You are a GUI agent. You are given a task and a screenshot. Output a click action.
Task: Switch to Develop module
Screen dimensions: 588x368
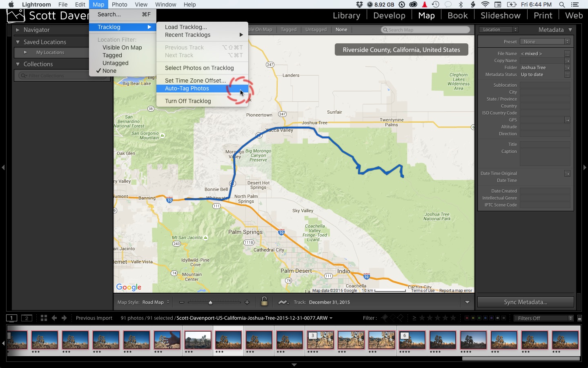389,16
